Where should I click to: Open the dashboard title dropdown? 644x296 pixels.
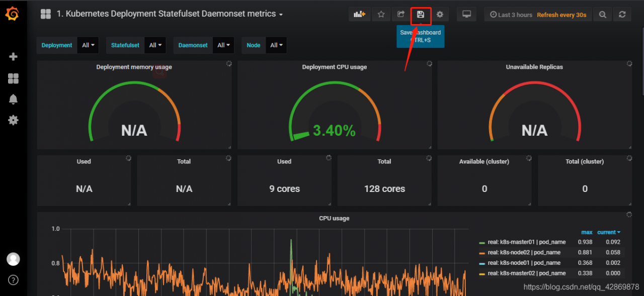[170, 14]
